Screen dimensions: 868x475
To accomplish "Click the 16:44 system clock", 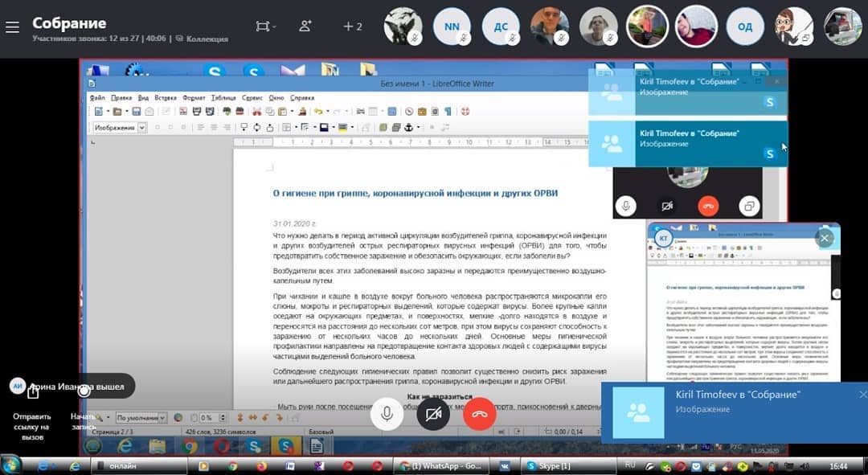I will [x=838, y=466].
